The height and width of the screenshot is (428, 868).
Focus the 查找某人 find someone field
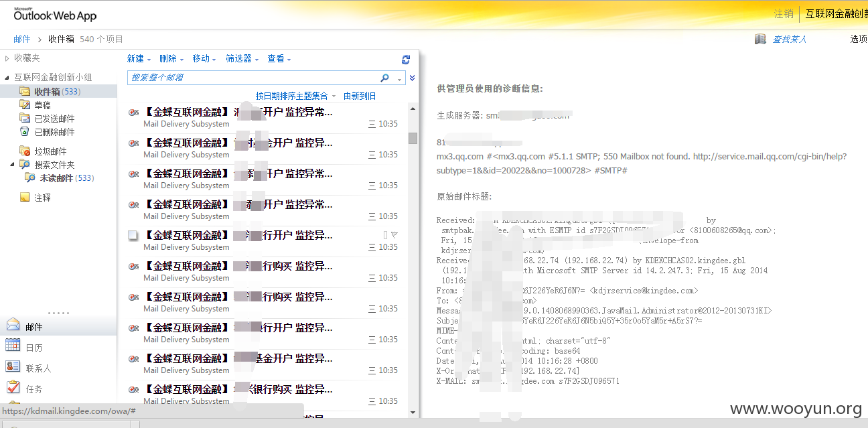tap(790, 39)
